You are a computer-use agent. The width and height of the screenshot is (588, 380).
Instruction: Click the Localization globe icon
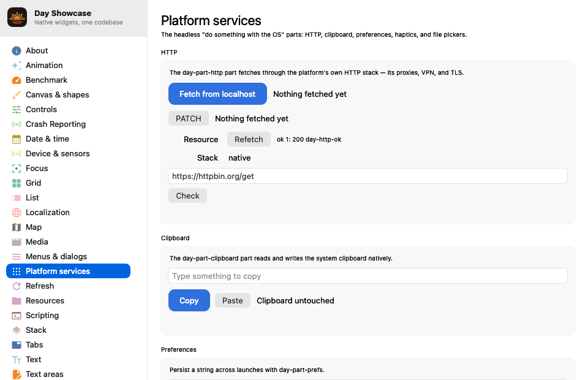click(17, 213)
